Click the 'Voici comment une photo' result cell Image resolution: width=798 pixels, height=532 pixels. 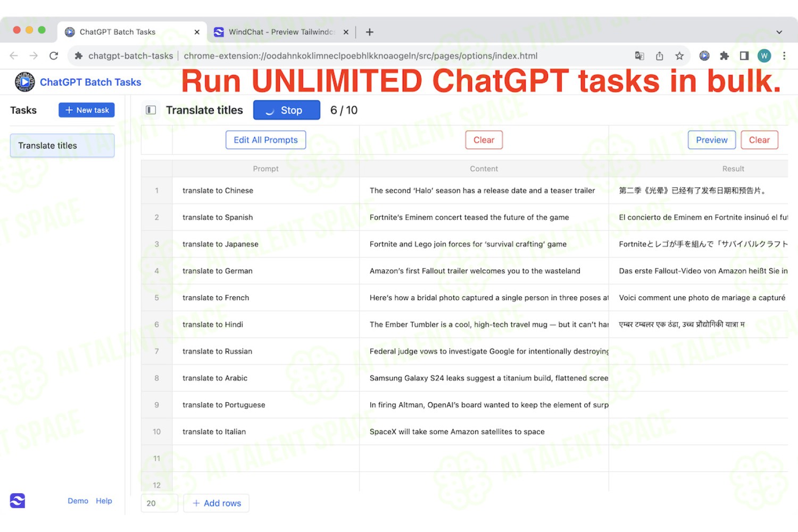pyautogui.click(x=699, y=297)
